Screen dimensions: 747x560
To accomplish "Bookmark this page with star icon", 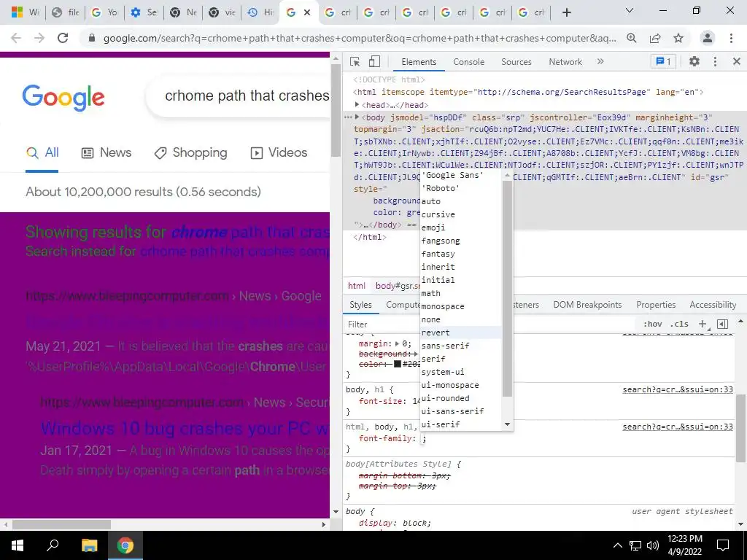I will click(678, 38).
